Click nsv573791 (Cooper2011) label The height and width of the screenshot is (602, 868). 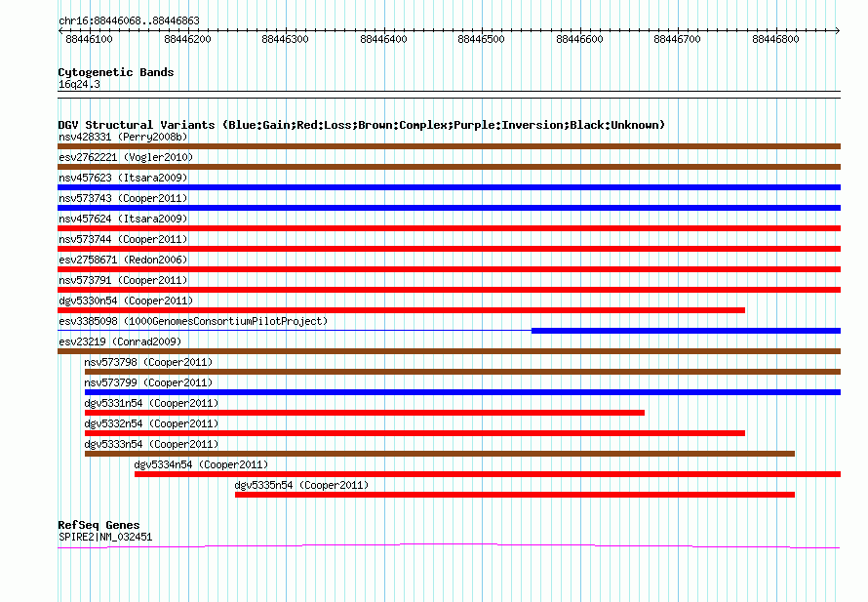click(123, 280)
